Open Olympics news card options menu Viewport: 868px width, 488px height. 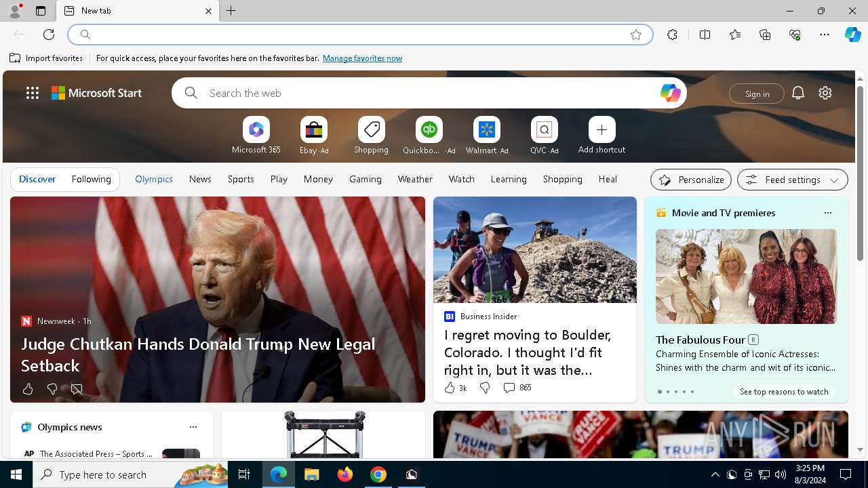193,427
